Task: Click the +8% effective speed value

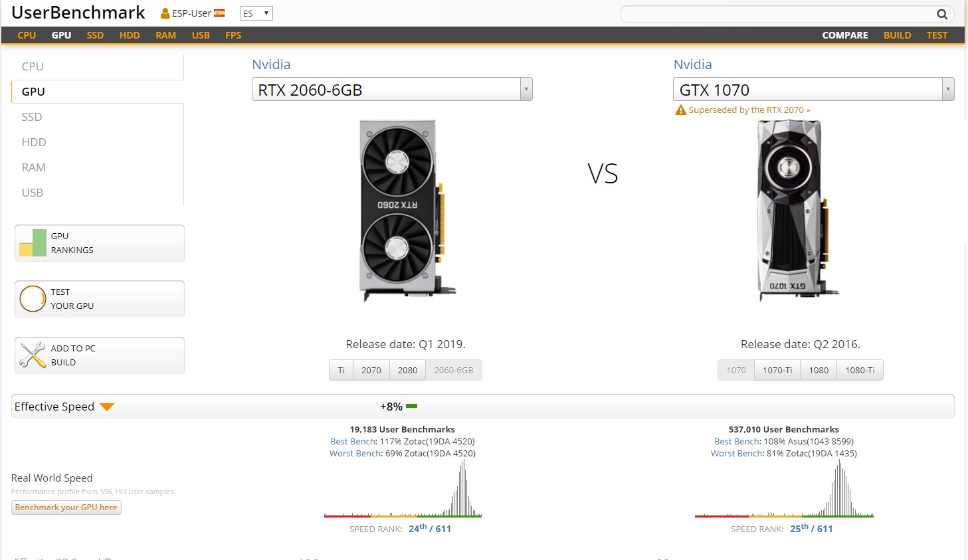Action: tap(391, 407)
